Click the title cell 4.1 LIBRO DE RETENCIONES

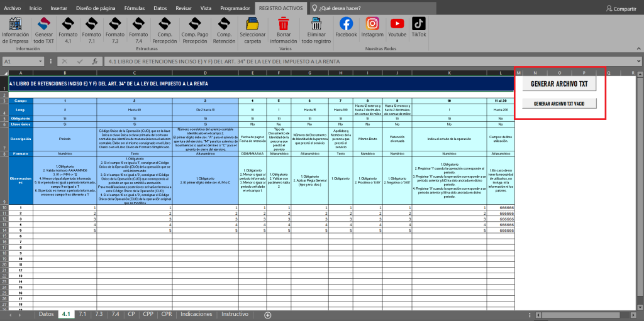click(261, 84)
